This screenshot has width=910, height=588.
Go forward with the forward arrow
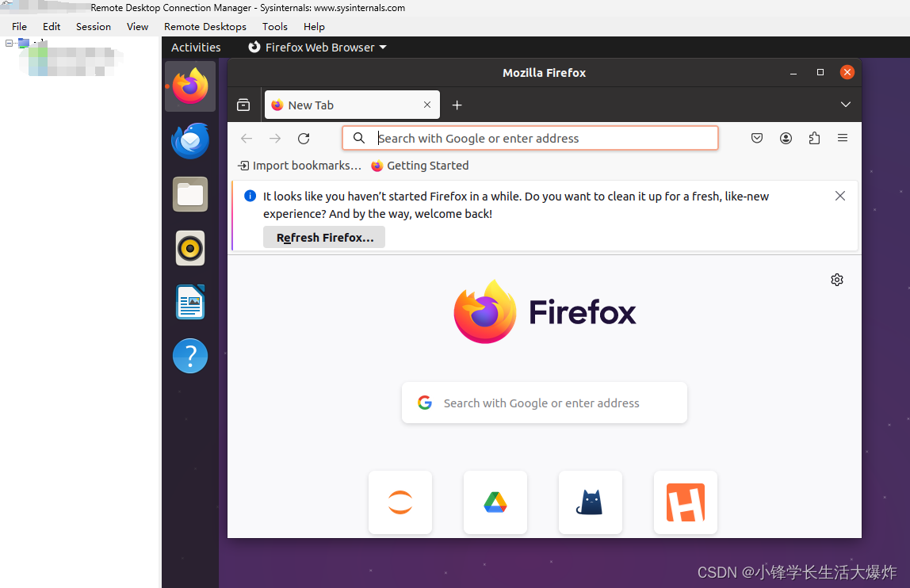point(275,138)
